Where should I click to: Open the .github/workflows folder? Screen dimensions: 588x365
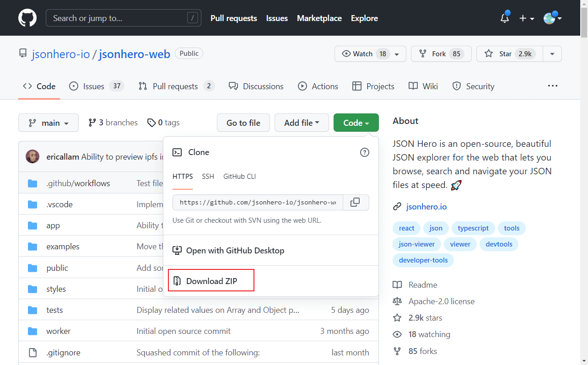pos(78,183)
